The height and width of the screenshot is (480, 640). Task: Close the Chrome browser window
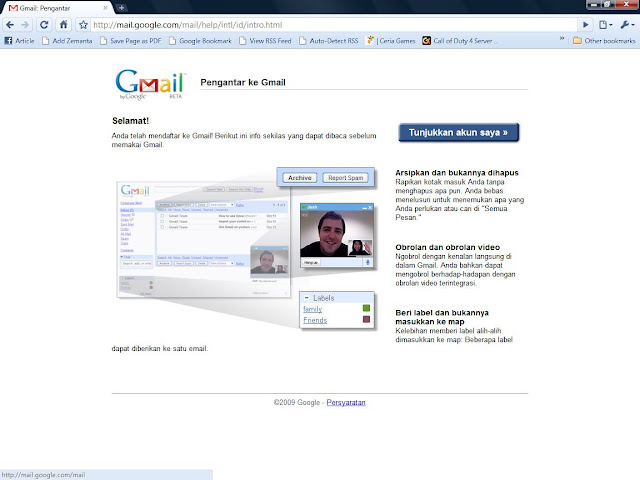[626, 4]
